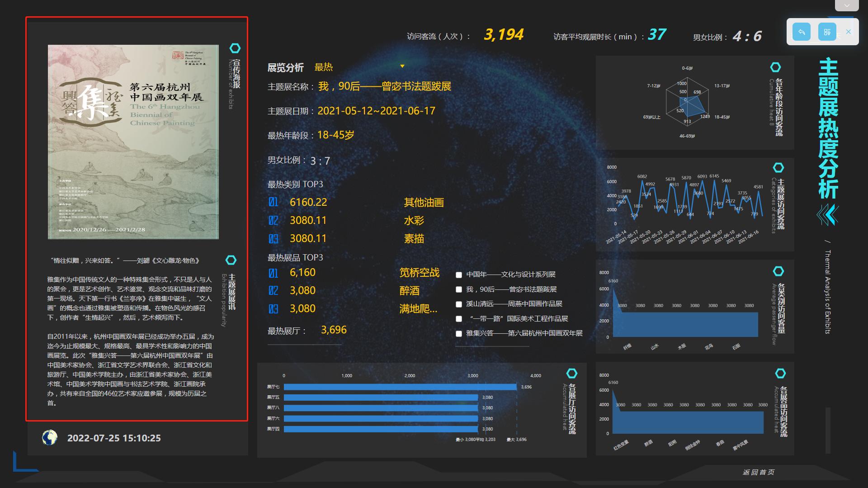Open the 最热 dropdown in 展览分析
Screen dimensions: 868x488
[324, 67]
